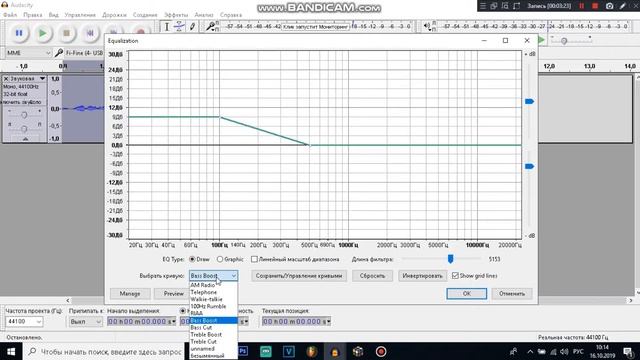Click the Stop transport button
The width and height of the screenshot is (640, 360).
pos(66,33)
